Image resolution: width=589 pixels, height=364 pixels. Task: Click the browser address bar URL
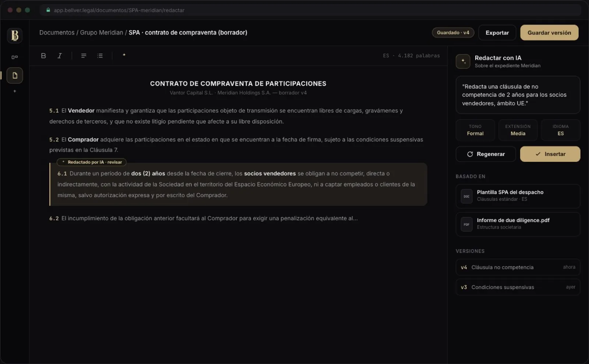(x=119, y=10)
